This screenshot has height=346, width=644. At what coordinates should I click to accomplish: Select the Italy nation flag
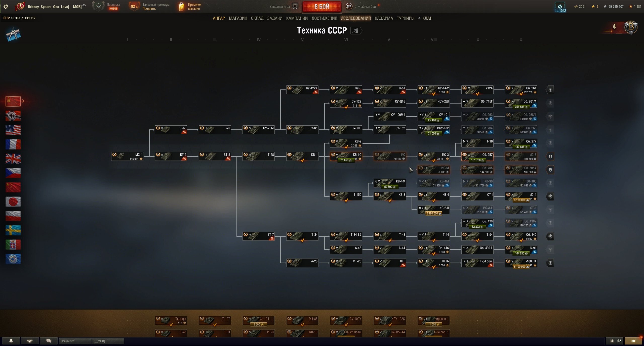[x=13, y=244]
